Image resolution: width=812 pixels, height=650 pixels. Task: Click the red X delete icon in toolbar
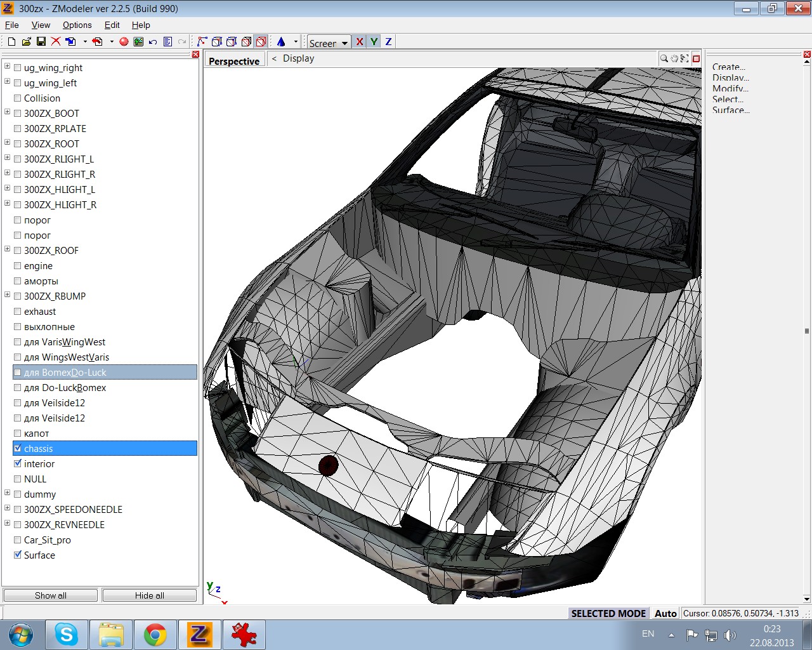(x=56, y=42)
